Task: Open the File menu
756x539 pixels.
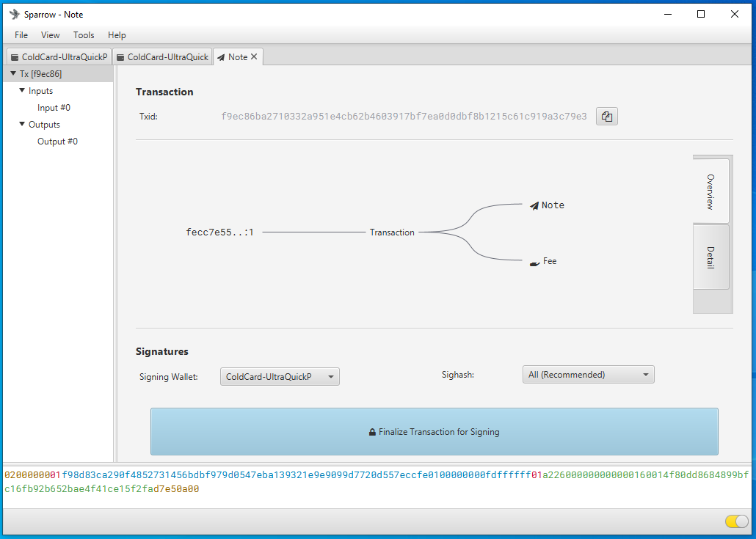Action: pos(21,34)
